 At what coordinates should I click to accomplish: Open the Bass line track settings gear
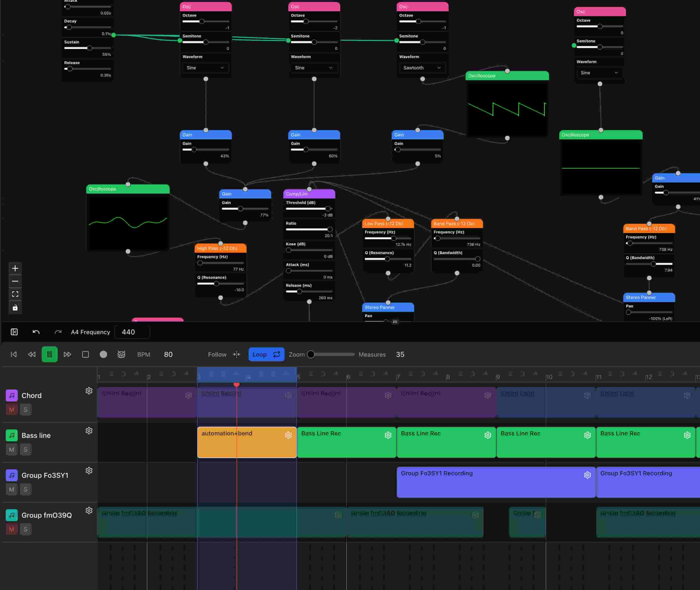click(89, 430)
